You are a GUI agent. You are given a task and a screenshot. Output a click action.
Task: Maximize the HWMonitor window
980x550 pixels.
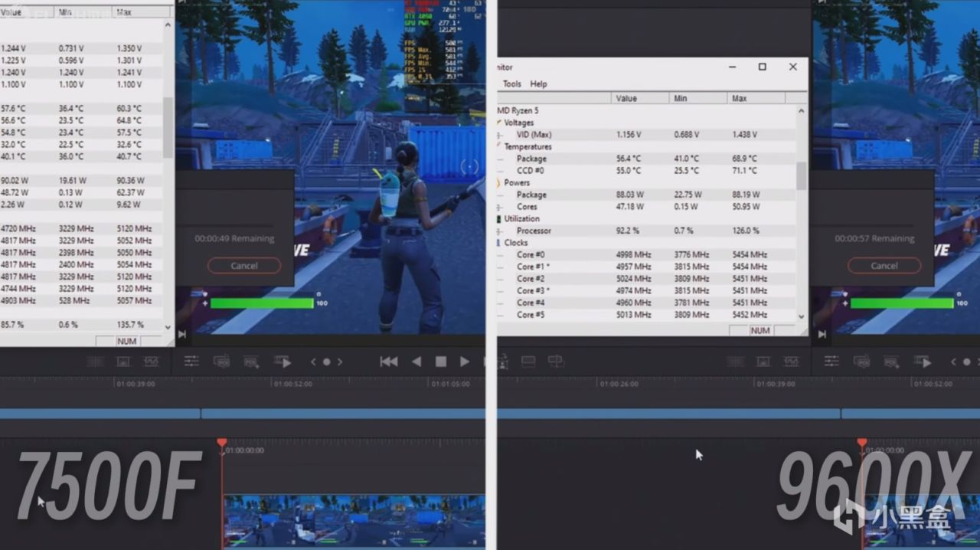762,67
